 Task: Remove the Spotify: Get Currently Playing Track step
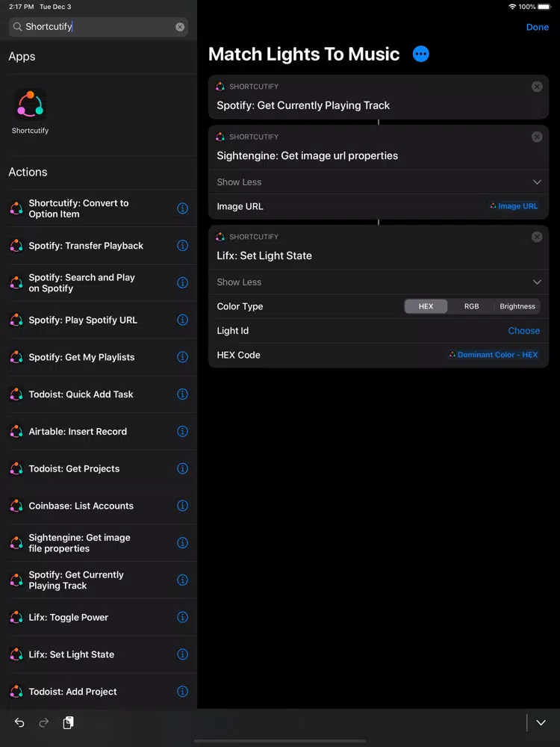pyautogui.click(x=537, y=87)
